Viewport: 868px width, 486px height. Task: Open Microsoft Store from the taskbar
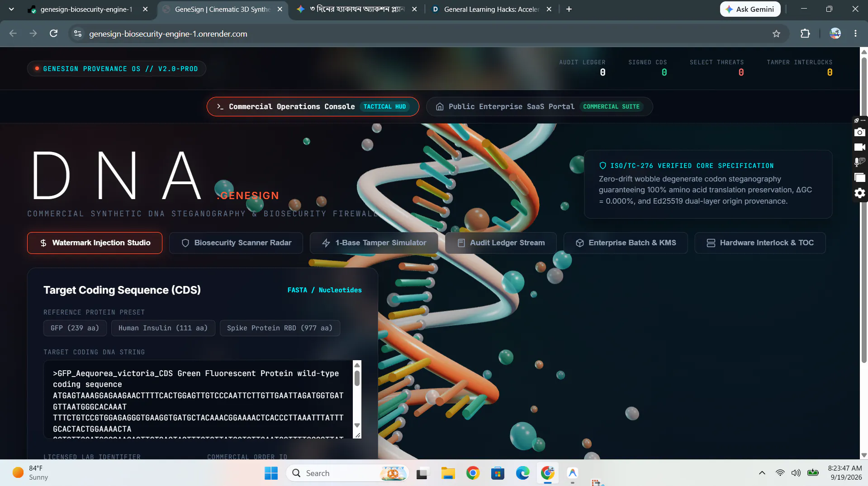point(498,473)
